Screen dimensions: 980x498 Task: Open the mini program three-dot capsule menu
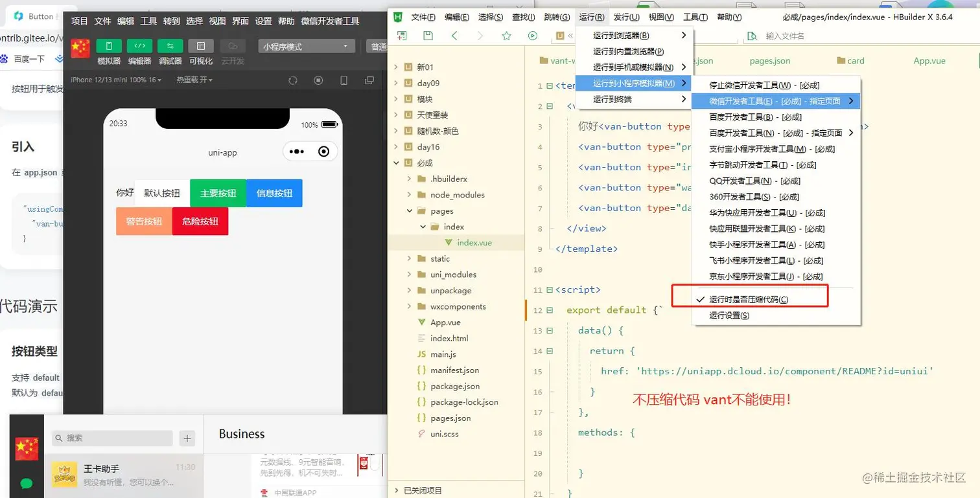tap(297, 152)
